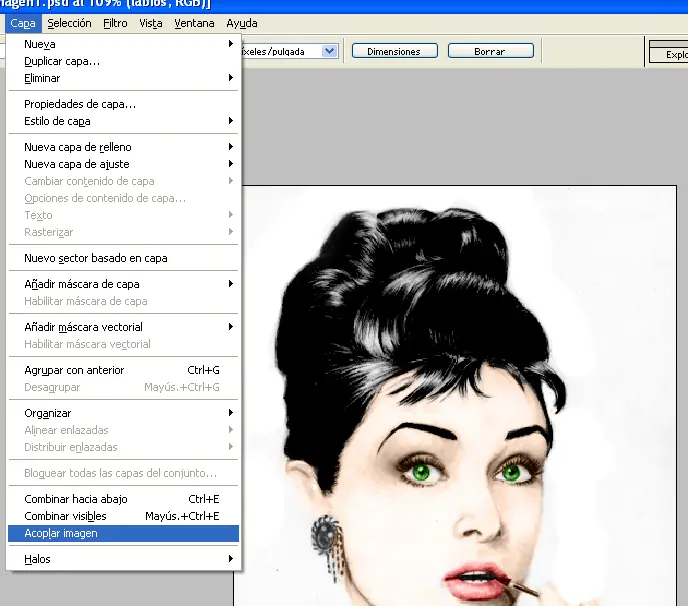The width and height of the screenshot is (688, 606).
Task: Choose Nuevo sector basado en capa
Action: pyautogui.click(x=96, y=258)
